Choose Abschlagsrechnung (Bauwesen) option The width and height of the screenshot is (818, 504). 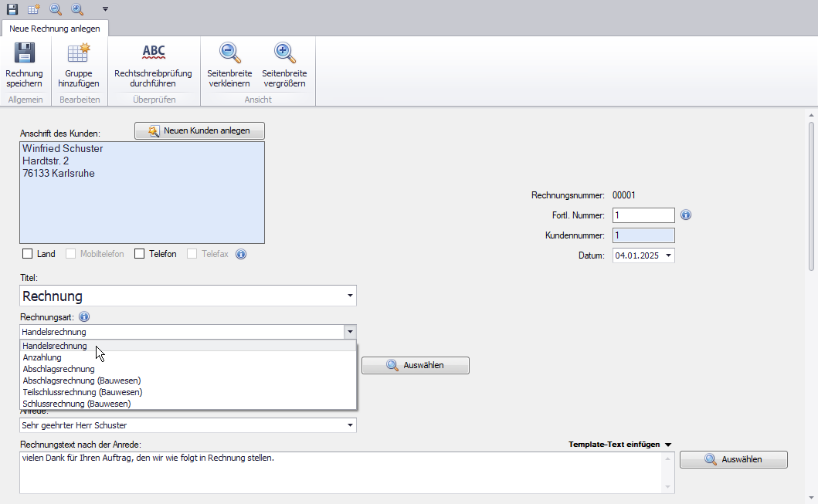(x=188, y=381)
